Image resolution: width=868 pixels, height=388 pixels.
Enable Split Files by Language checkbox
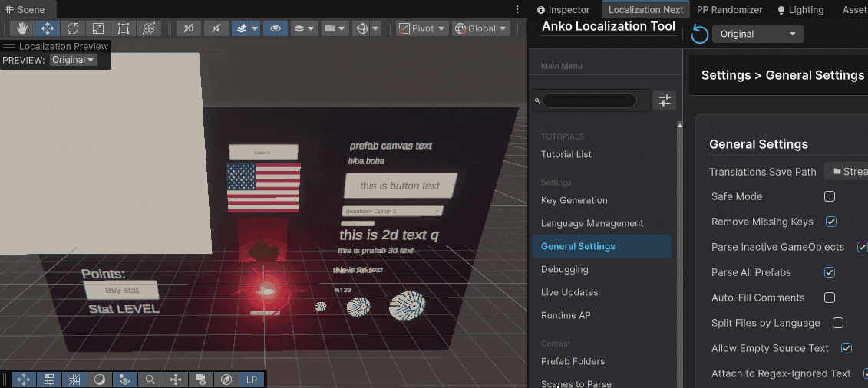[838, 323]
